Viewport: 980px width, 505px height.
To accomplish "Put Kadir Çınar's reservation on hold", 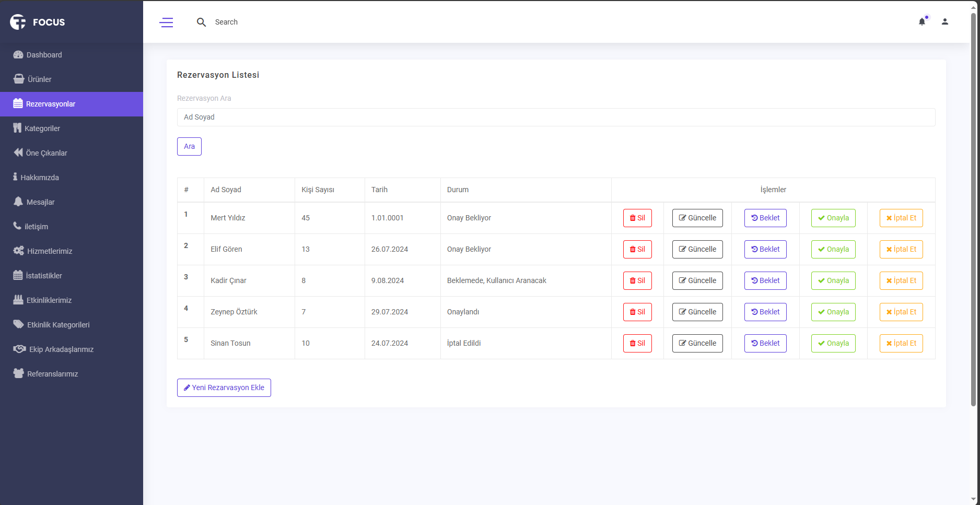I will [765, 281].
